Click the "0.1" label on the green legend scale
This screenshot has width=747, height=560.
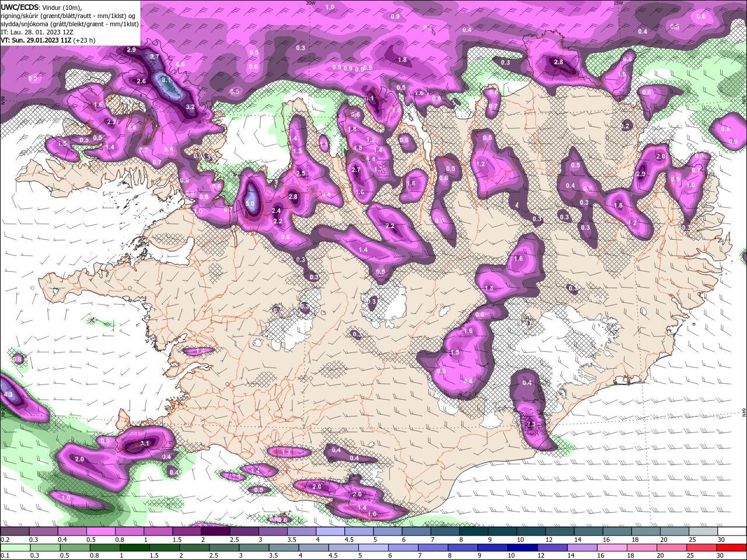tap(5, 555)
